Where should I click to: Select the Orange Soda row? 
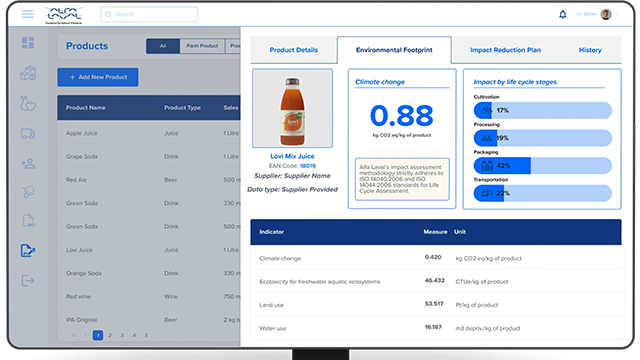pyautogui.click(x=149, y=273)
